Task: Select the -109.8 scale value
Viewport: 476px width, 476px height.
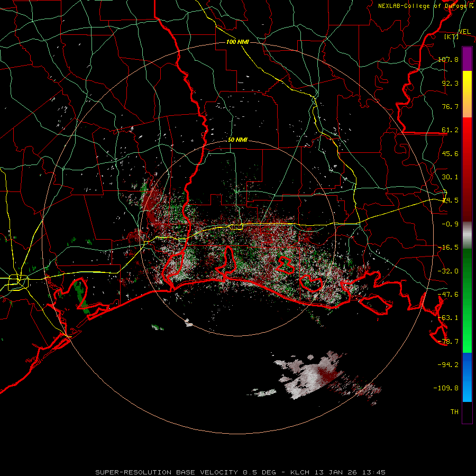Action: point(446,388)
